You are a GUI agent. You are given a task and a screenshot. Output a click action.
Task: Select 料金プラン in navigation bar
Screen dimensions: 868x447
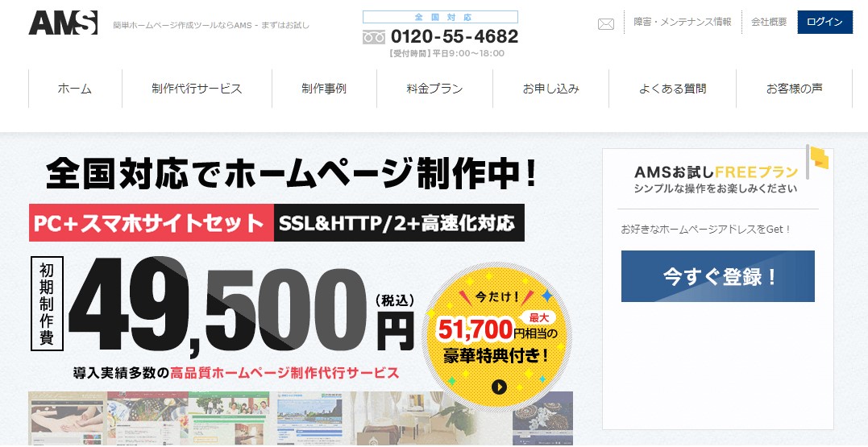[434, 89]
